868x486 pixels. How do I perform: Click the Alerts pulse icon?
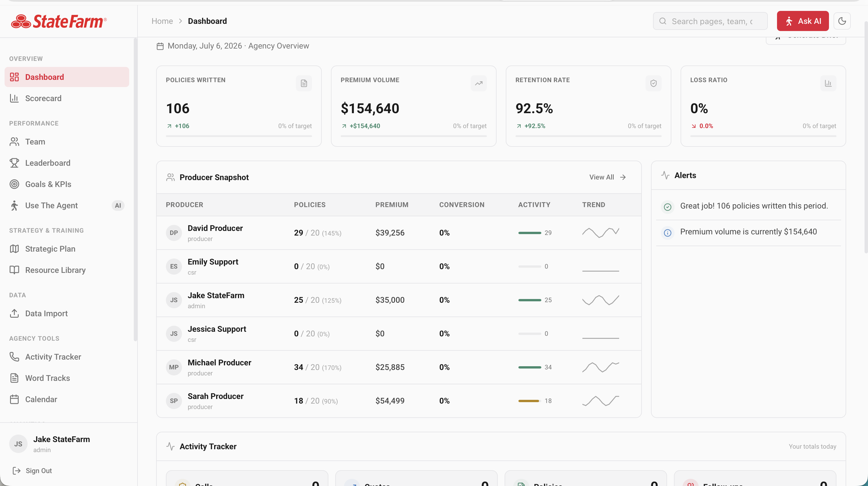click(x=665, y=175)
